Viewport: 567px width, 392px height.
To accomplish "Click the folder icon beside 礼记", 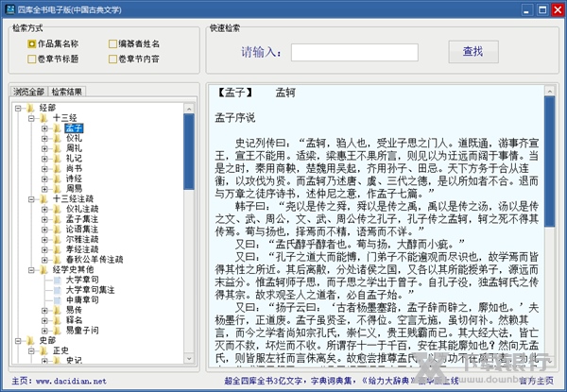I will click(57, 159).
